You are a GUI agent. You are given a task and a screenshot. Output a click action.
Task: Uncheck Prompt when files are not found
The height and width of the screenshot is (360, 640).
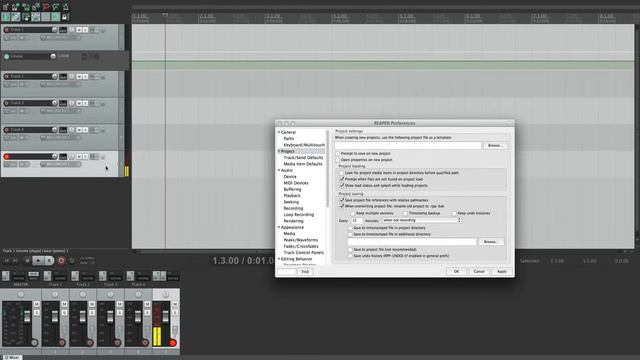[342, 179]
